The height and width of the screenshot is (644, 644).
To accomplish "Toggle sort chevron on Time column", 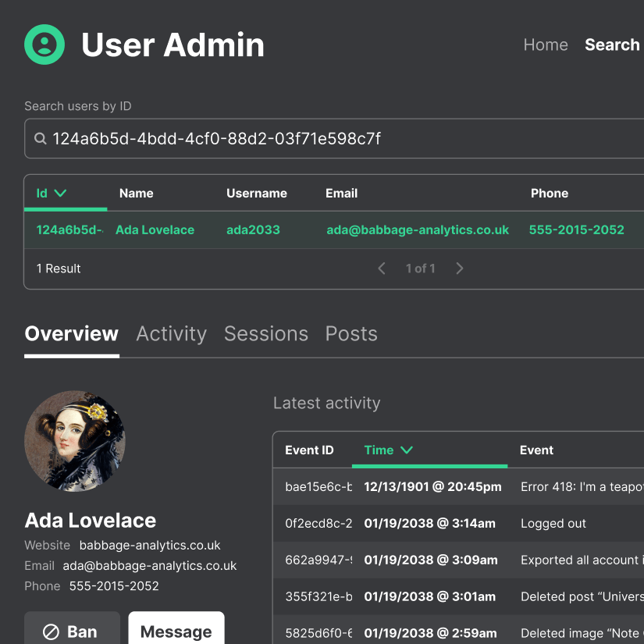I will click(406, 450).
